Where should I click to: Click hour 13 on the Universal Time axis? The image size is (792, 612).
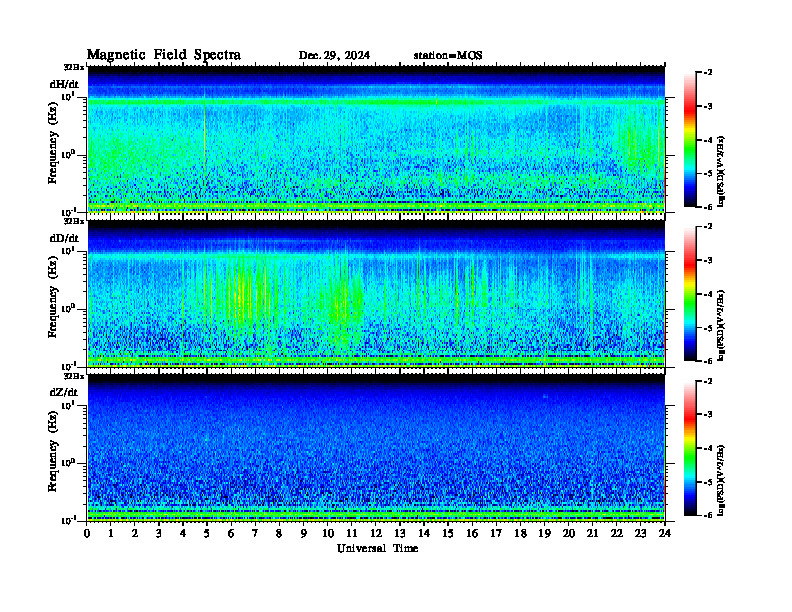[x=400, y=534]
